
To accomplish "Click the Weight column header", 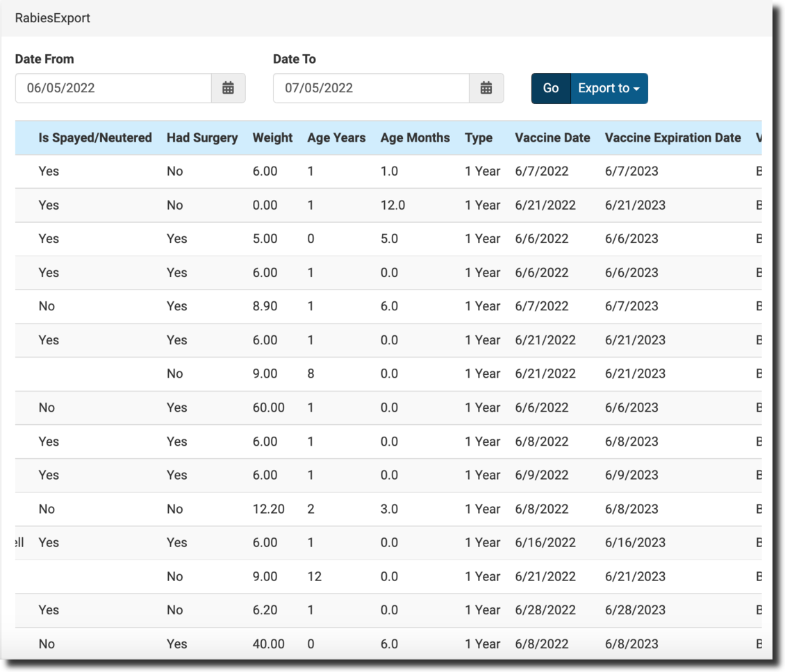I will (x=272, y=137).
